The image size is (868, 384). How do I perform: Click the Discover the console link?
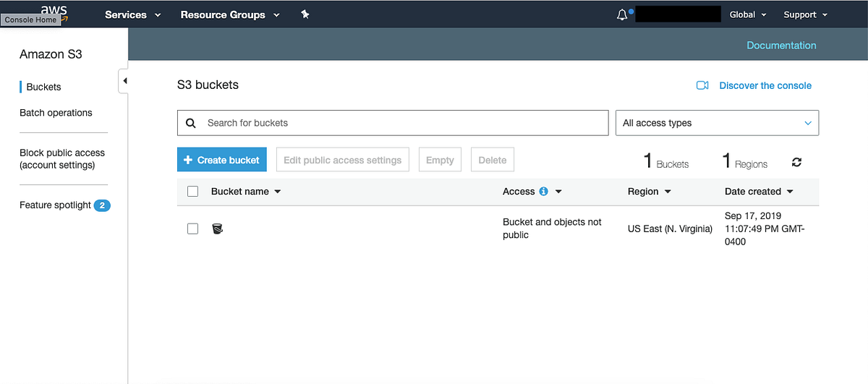tap(765, 85)
